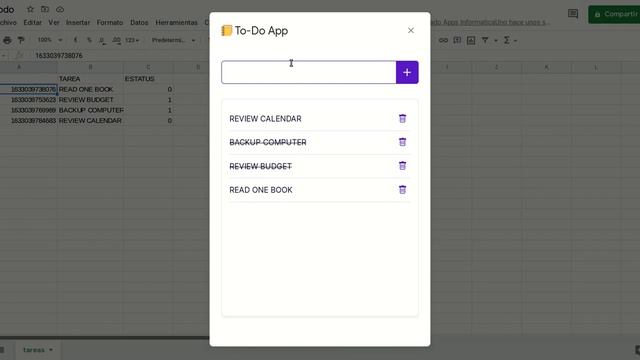Open the Formato menu
Image resolution: width=640 pixels, height=360 pixels.
110,22
